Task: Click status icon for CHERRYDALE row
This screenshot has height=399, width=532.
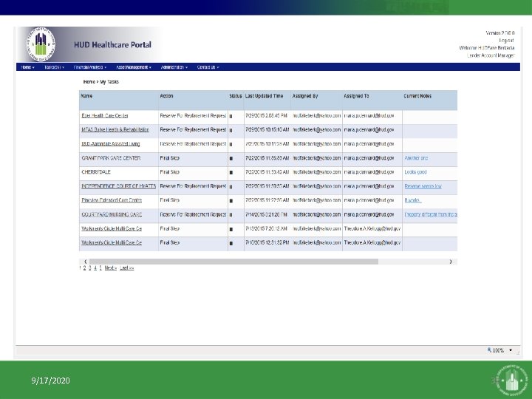Action: point(231,173)
